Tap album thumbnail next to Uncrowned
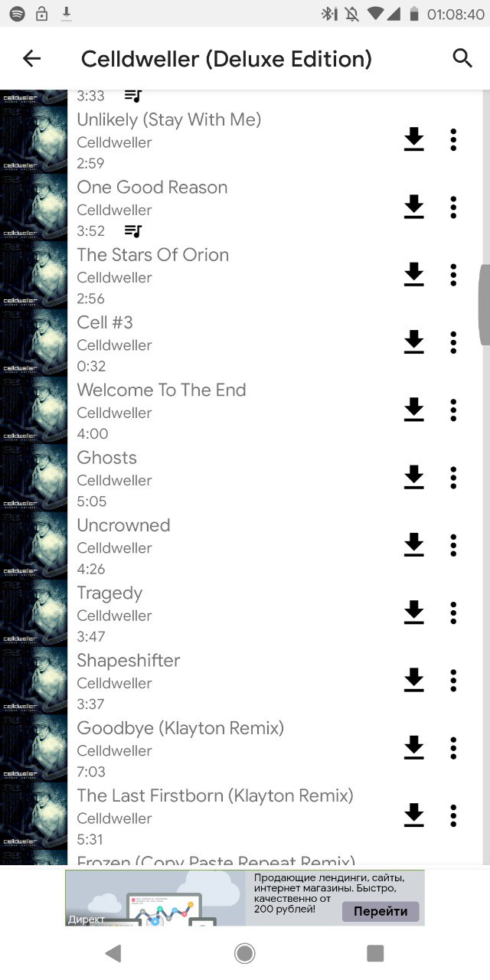This screenshot has width=490, height=980. 34,544
